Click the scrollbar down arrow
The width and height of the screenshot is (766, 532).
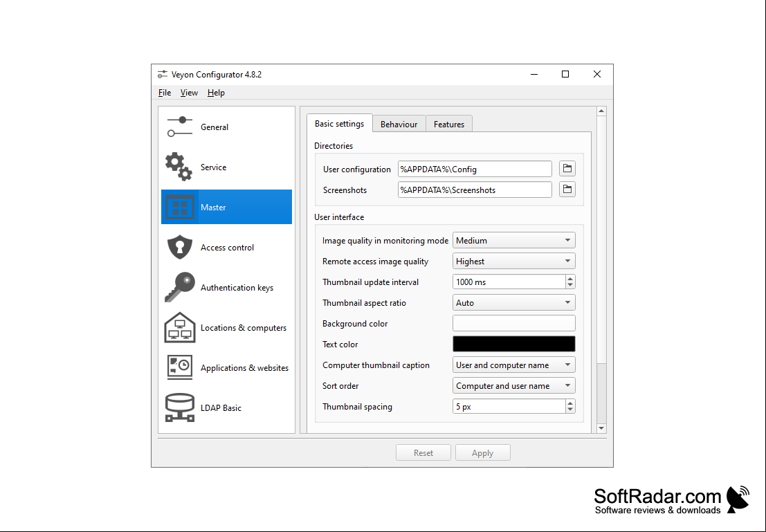(601, 428)
